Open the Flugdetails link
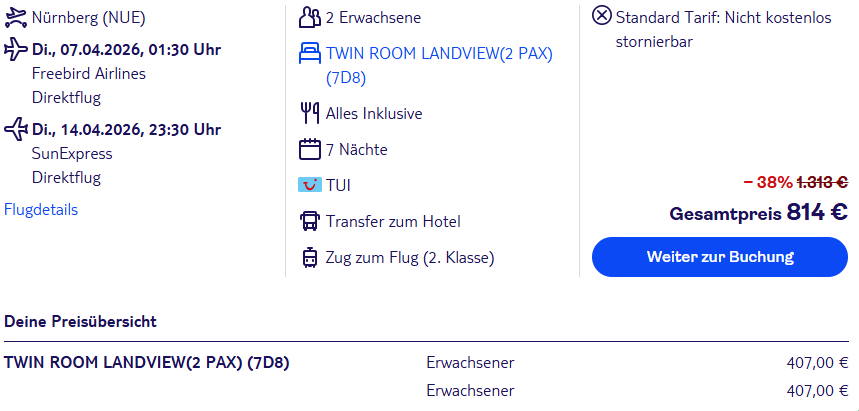 [41, 209]
